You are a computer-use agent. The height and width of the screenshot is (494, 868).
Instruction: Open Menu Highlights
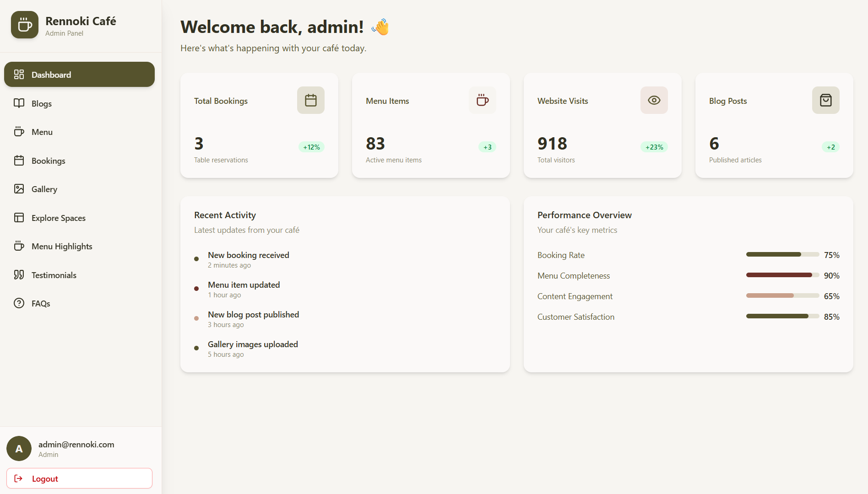click(x=79, y=246)
